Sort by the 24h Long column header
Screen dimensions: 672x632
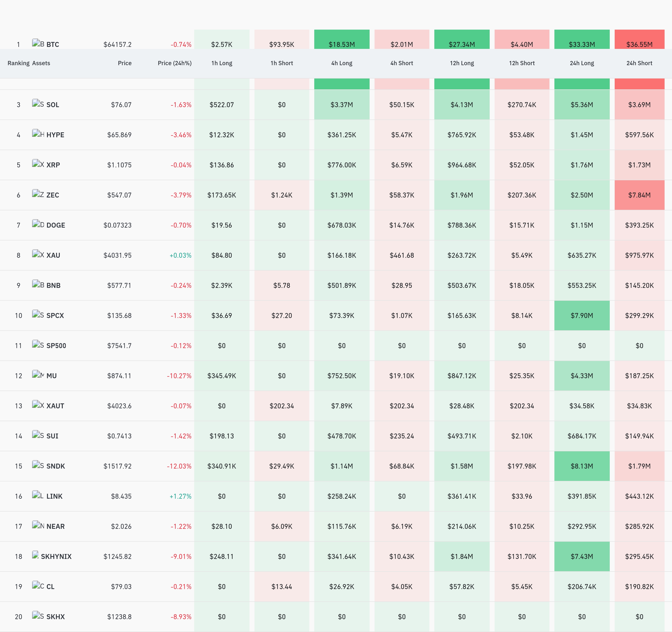[582, 63]
